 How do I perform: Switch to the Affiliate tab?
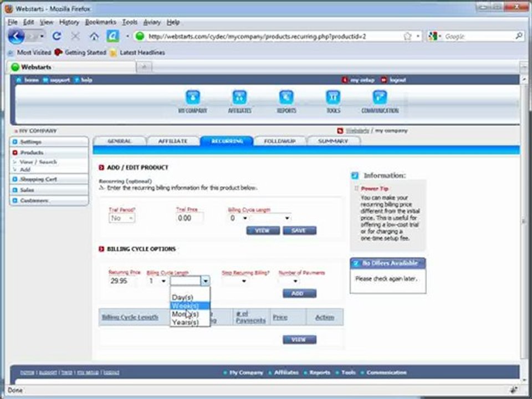tap(173, 141)
